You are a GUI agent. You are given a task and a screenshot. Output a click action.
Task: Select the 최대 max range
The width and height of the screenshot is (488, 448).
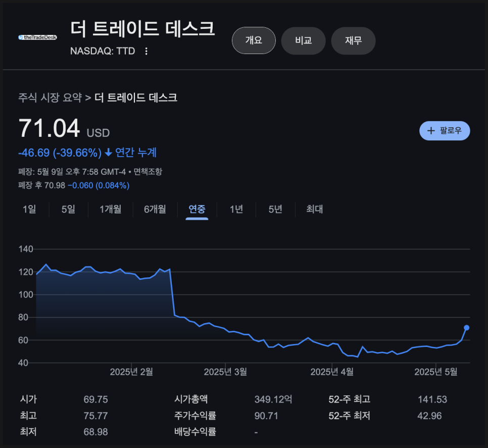[x=314, y=209]
